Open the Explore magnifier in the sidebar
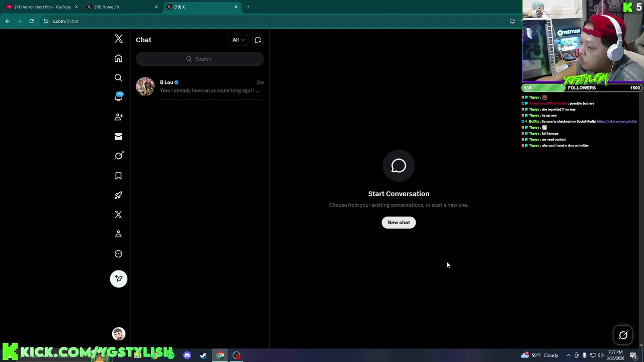This screenshot has width=644, height=362. point(118,78)
